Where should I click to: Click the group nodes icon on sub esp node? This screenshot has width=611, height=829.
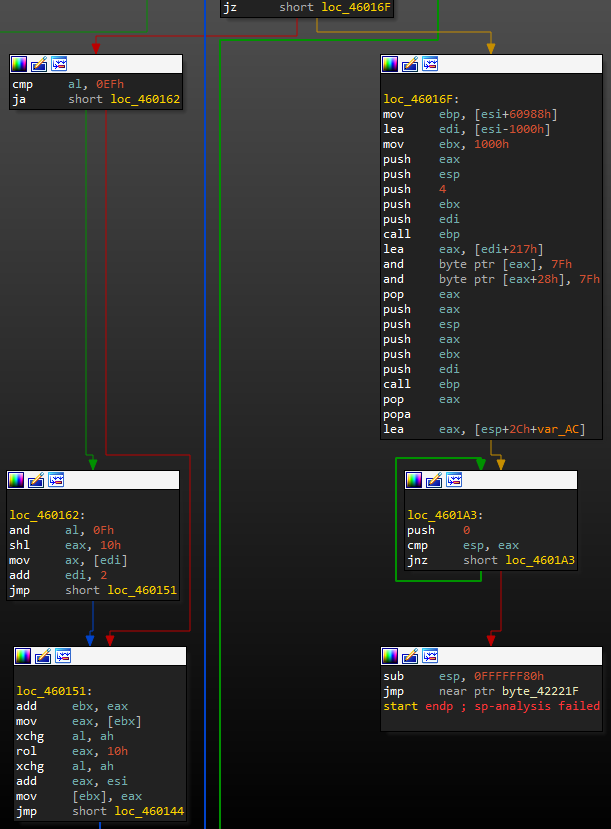click(x=430, y=656)
